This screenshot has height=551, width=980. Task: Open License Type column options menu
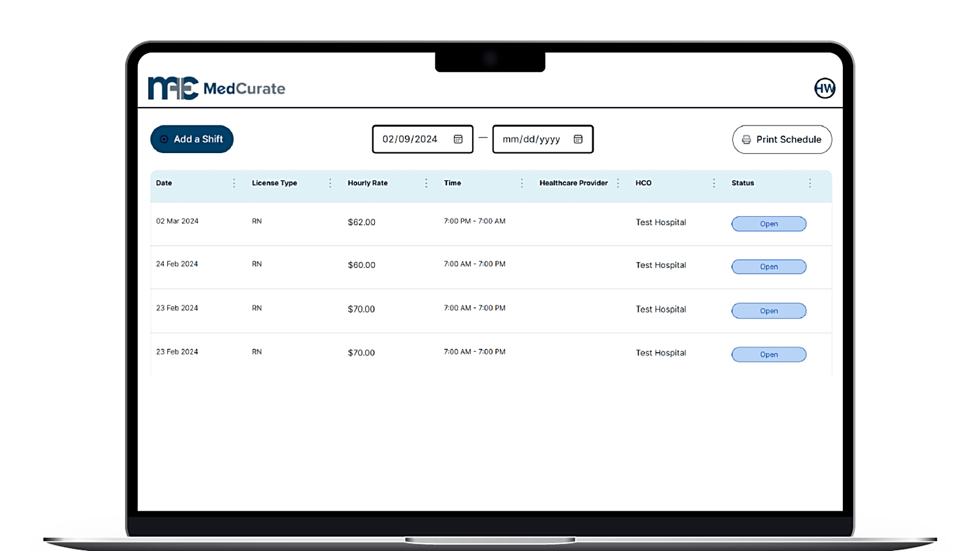pos(330,183)
